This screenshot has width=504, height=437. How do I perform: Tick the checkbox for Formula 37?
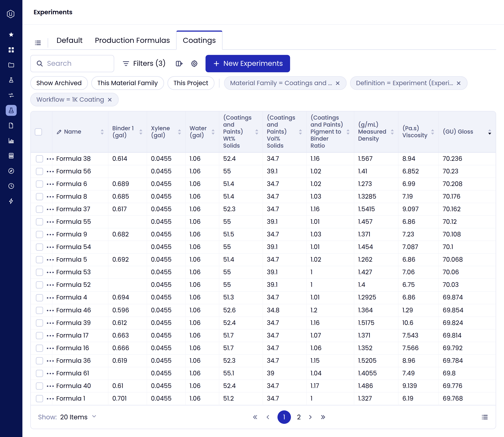[x=39, y=209]
